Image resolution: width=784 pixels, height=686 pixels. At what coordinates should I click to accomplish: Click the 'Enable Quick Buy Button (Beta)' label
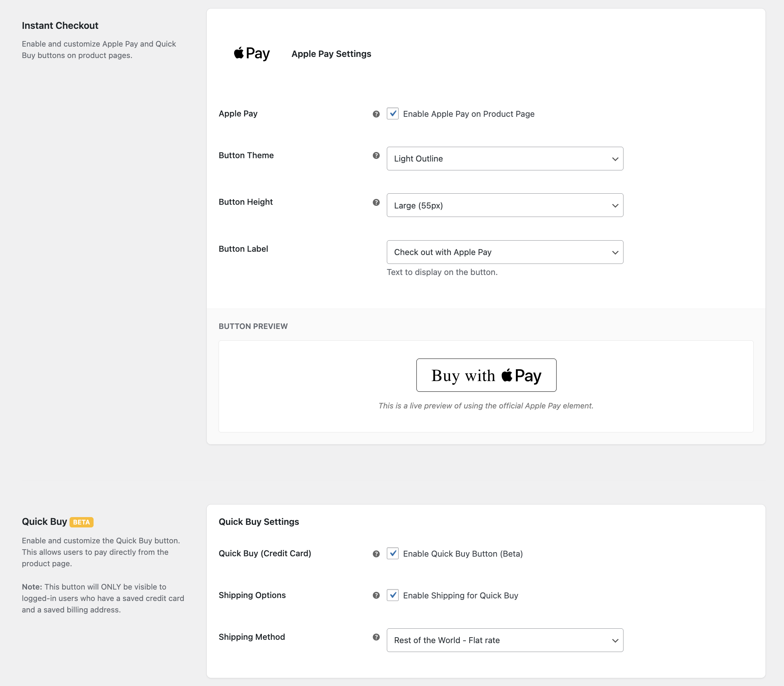463,554
